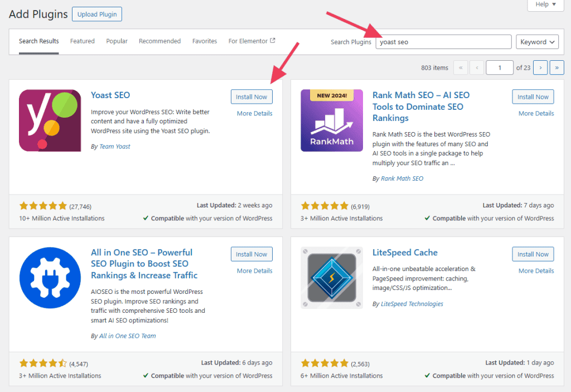
Task: Go to next page of results
Action: [540, 68]
